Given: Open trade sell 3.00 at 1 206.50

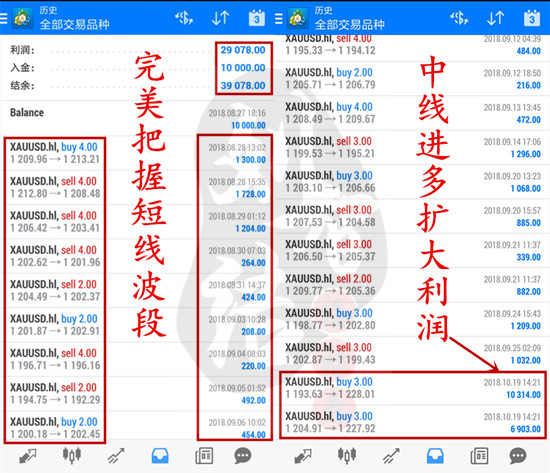Looking at the screenshot, I should [x=412, y=251].
